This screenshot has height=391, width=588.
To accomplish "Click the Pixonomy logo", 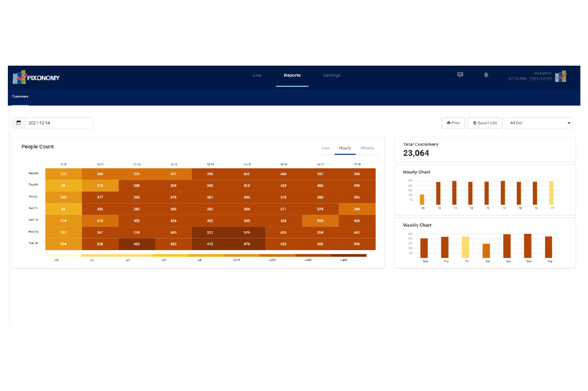I will [36, 77].
